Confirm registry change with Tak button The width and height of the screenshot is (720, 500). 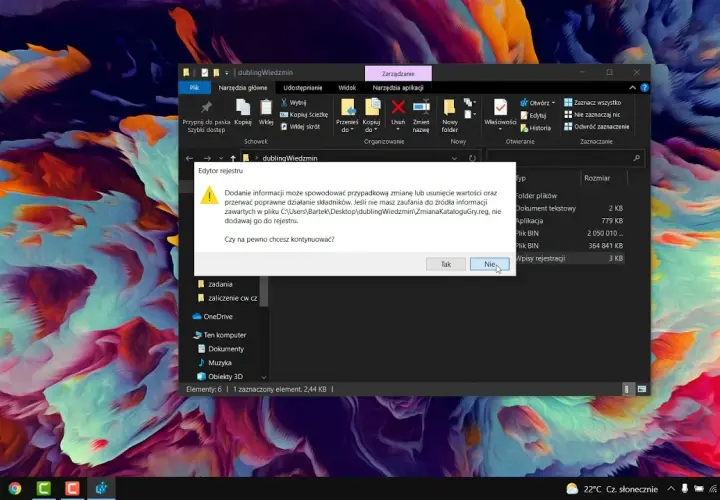point(446,264)
